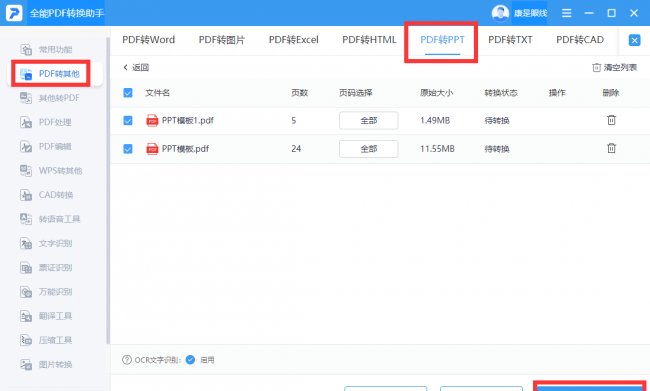Click the 文件名 column header

pyautogui.click(x=158, y=92)
